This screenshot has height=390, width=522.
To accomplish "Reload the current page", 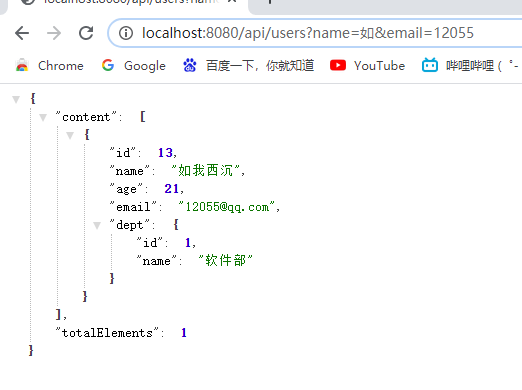I will tap(86, 33).
